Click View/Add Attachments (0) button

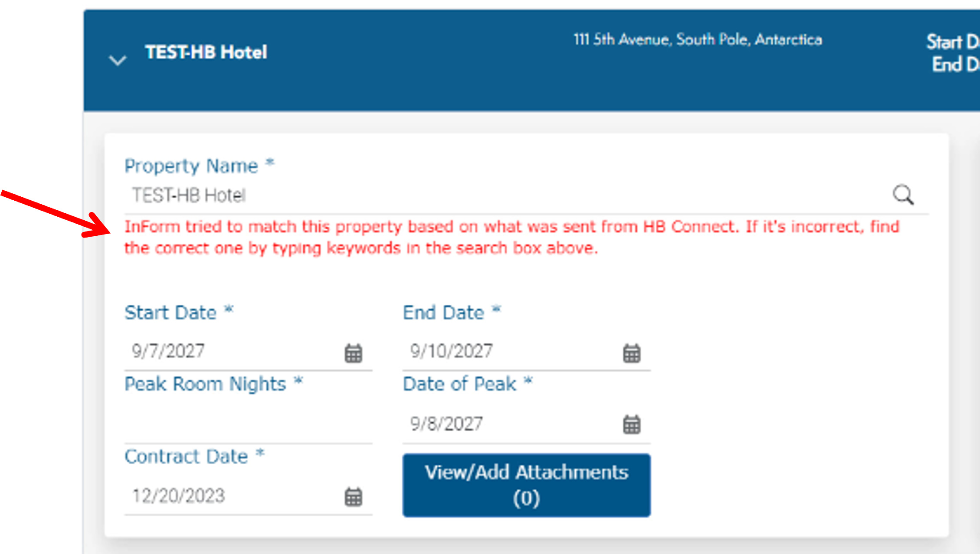click(x=526, y=485)
